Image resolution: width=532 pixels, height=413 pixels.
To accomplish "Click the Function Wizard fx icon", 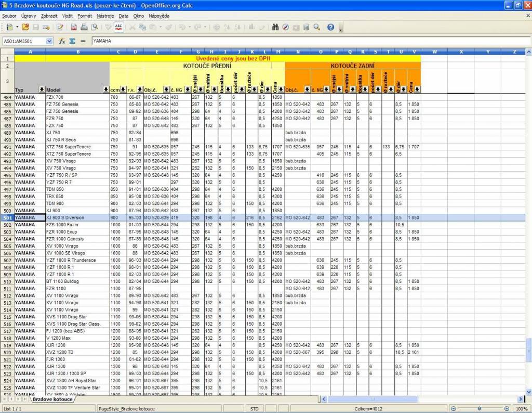I will coord(61,41).
